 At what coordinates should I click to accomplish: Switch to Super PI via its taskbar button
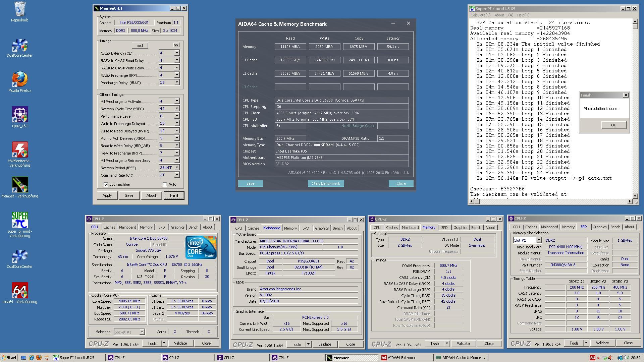(x=78, y=358)
